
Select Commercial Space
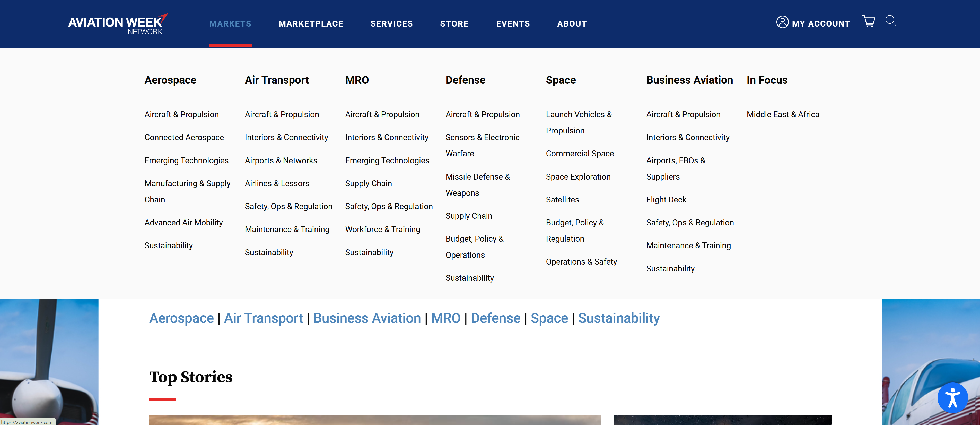(580, 154)
